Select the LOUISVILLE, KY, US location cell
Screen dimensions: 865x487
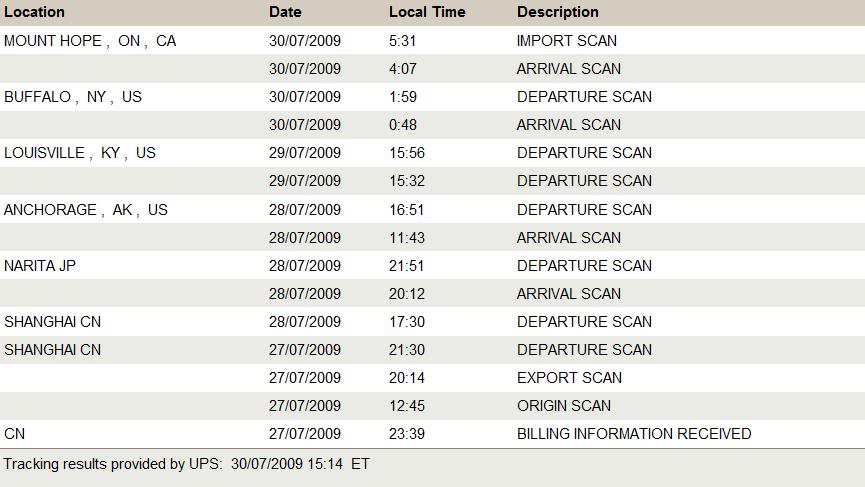(x=80, y=153)
